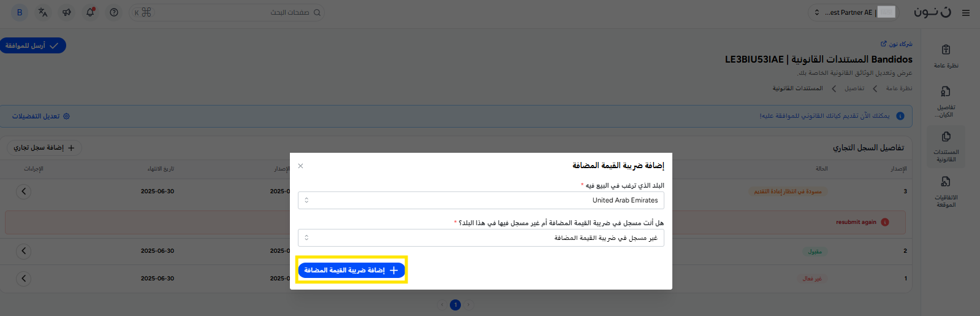Open the شركاء نون external link
Image resolution: width=980 pixels, height=316 pixels.
coord(897,44)
